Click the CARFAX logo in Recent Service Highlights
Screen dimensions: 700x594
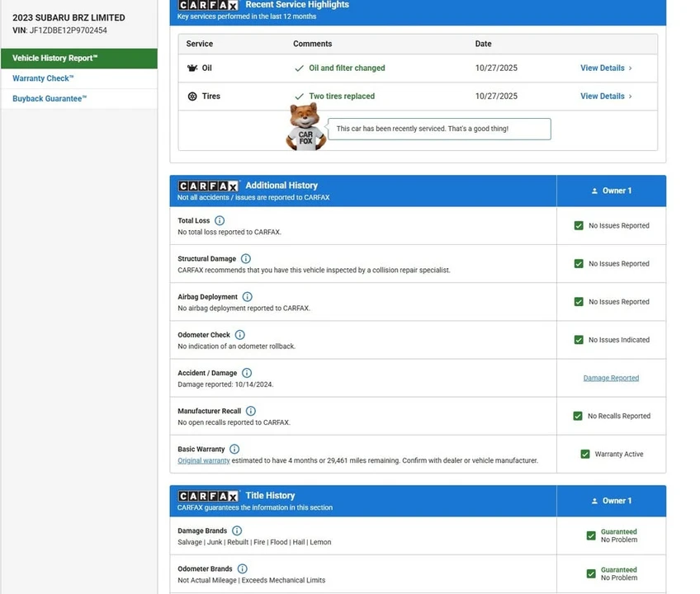click(x=208, y=5)
